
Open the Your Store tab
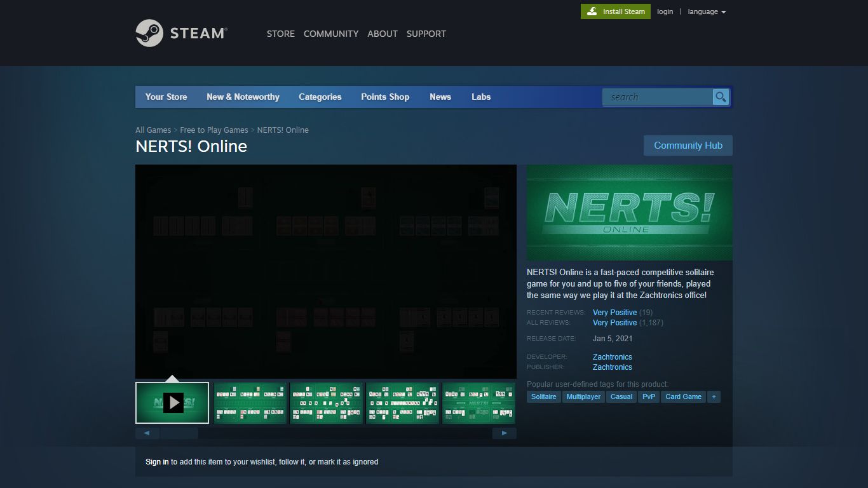point(166,97)
